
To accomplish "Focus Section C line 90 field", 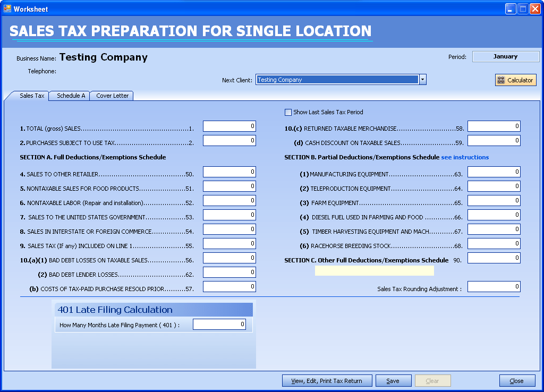I will [x=494, y=258].
